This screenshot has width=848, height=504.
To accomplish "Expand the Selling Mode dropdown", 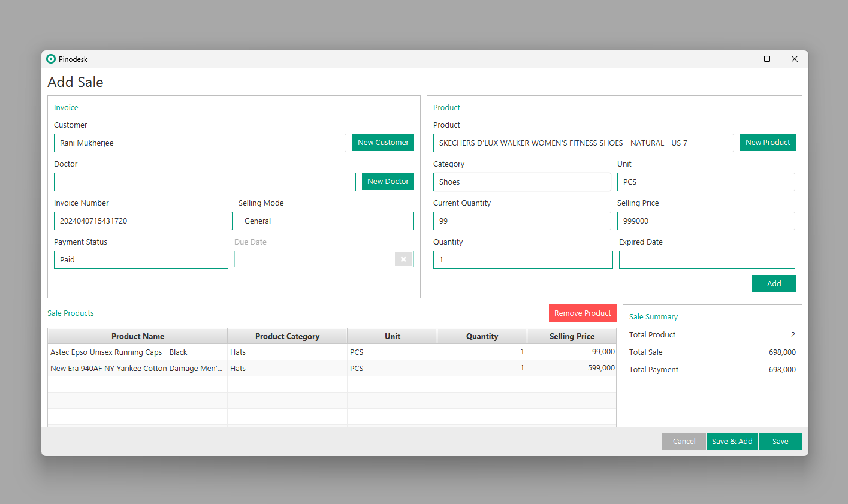I will [325, 221].
